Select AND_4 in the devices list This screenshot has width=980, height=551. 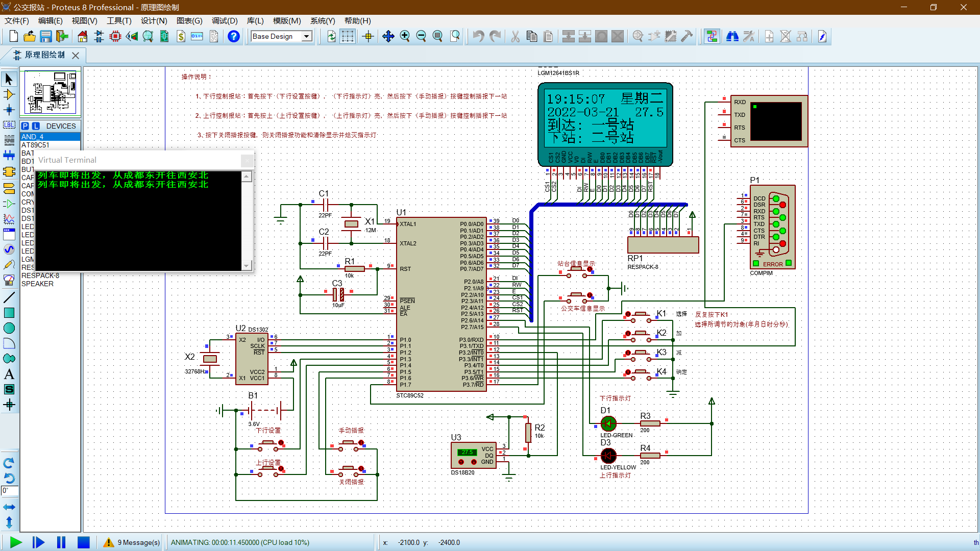coord(50,137)
